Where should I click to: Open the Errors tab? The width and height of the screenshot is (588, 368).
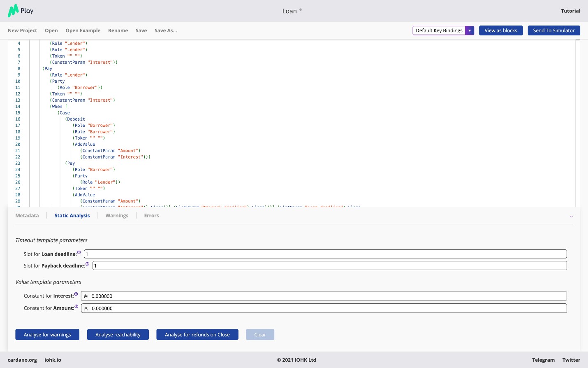point(151,216)
